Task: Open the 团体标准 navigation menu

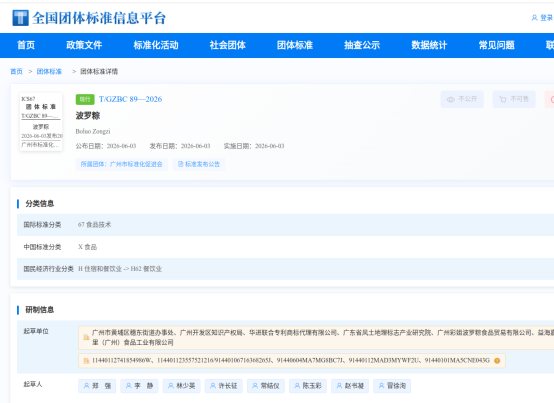Action: (x=295, y=45)
